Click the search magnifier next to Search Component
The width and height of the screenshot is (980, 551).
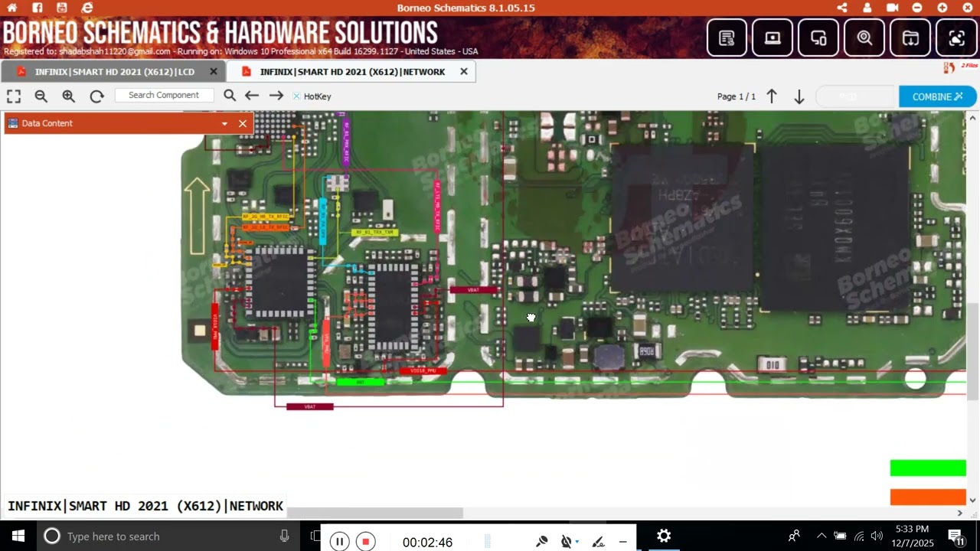tap(230, 96)
